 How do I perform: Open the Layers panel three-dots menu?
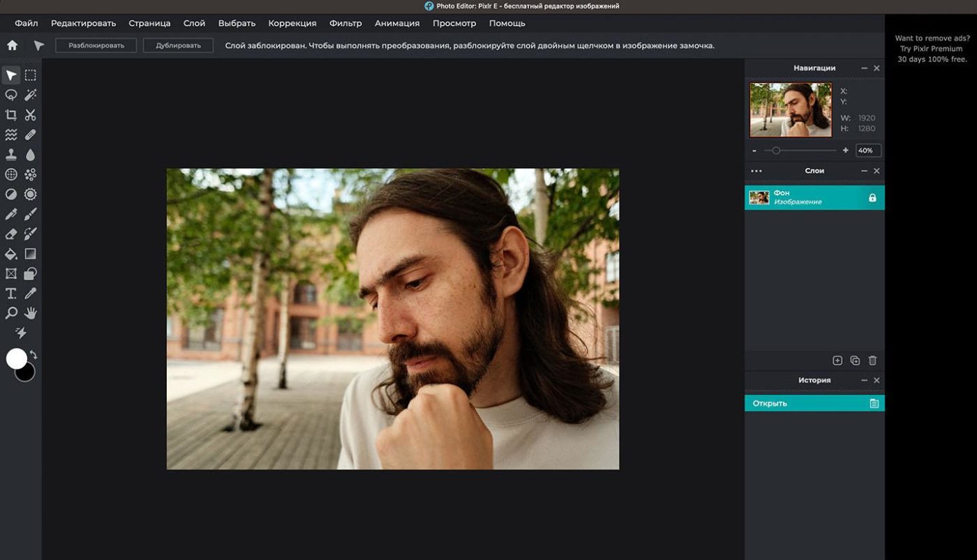(756, 171)
